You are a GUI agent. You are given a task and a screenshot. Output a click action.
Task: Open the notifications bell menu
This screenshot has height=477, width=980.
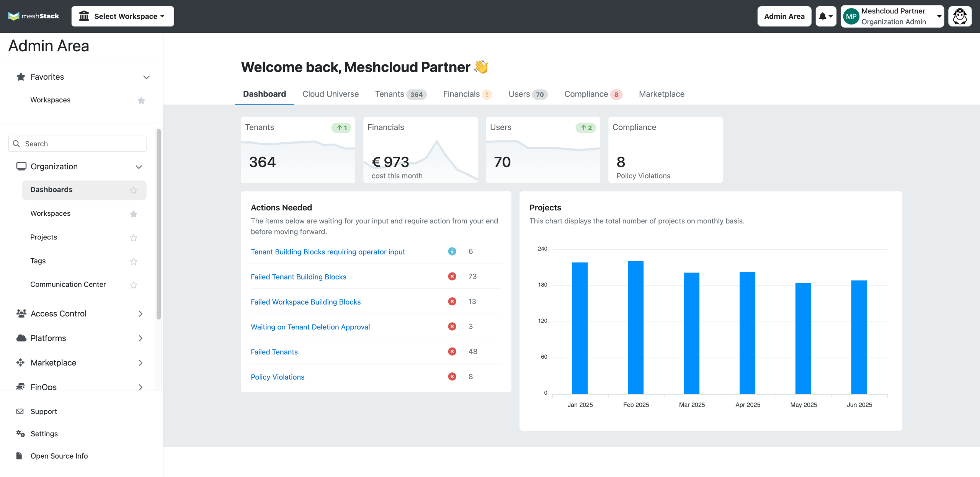pos(825,16)
